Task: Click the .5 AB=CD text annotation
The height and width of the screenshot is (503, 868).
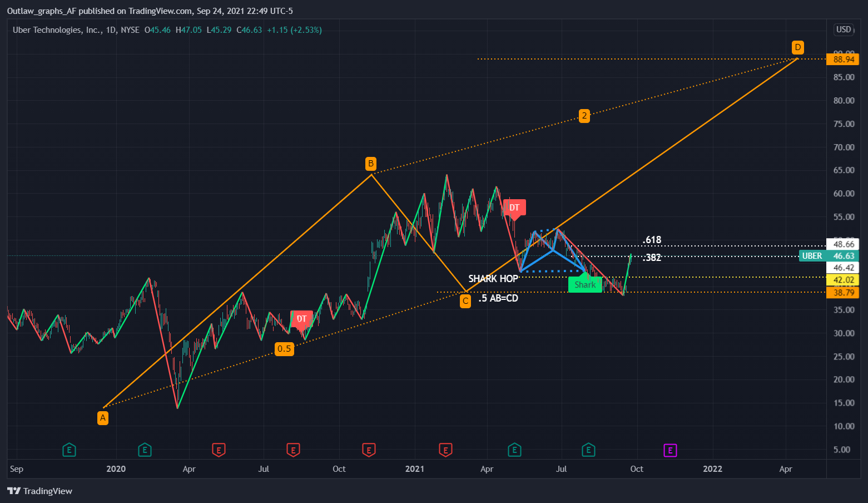Action: (x=498, y=298)
